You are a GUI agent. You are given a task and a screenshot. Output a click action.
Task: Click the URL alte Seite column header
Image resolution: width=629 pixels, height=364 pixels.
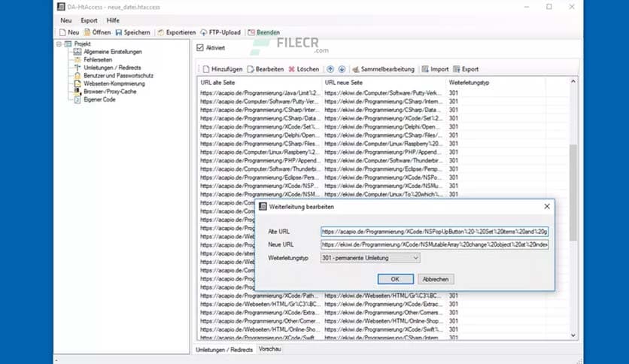(260, 83)
